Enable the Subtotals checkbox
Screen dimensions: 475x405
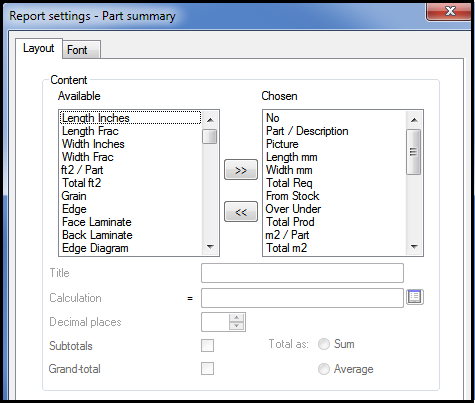[207, 345]
